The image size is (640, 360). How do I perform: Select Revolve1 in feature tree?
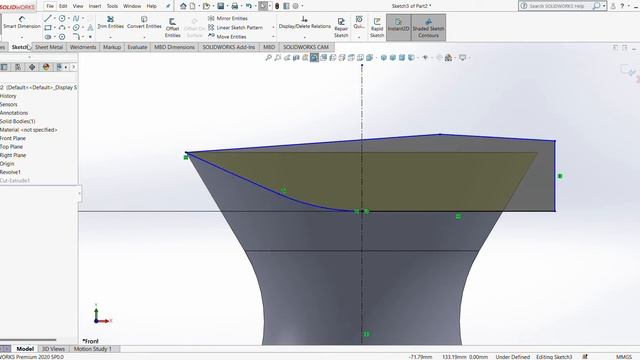(x=10, y=172)
